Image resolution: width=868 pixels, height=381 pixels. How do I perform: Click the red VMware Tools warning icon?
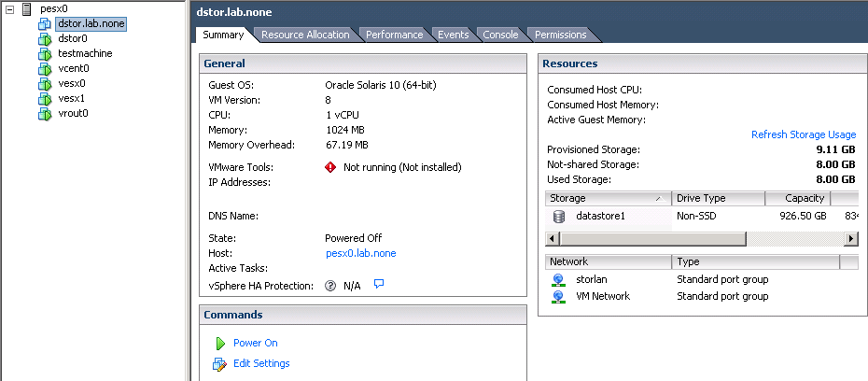330,167
